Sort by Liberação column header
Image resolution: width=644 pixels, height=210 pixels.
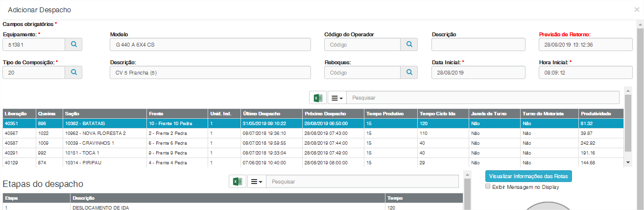point(19,113)
